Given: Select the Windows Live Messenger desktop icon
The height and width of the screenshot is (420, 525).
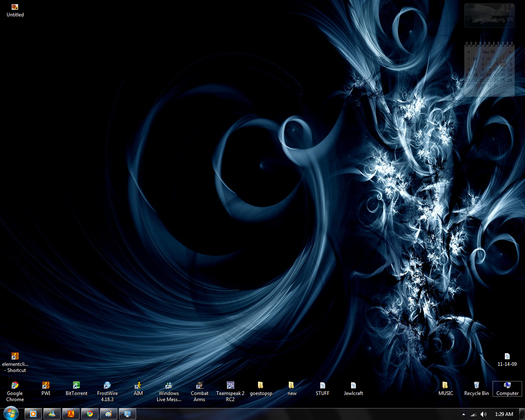Looking at the screenshot, I should pyautogui.click(x=169, y=391).
